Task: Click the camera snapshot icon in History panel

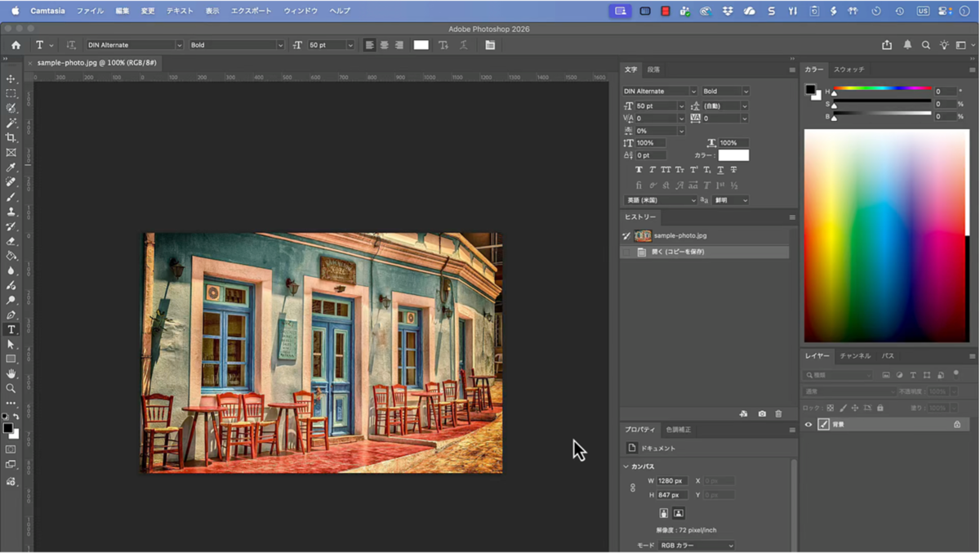Action: (x=762, y=414)
